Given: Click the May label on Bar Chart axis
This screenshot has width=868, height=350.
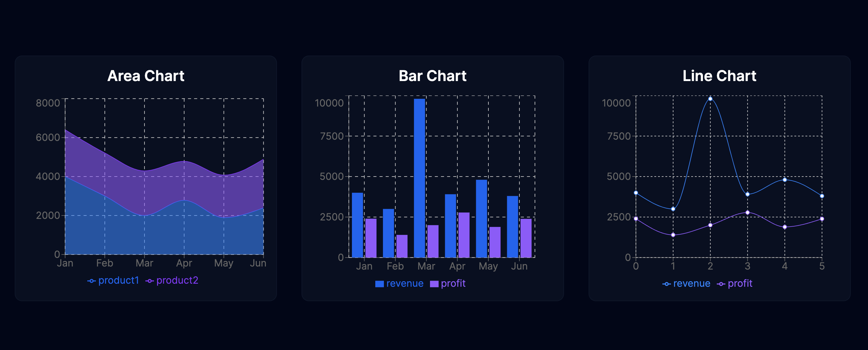Looking at the screenshot, I should point(488,266).
